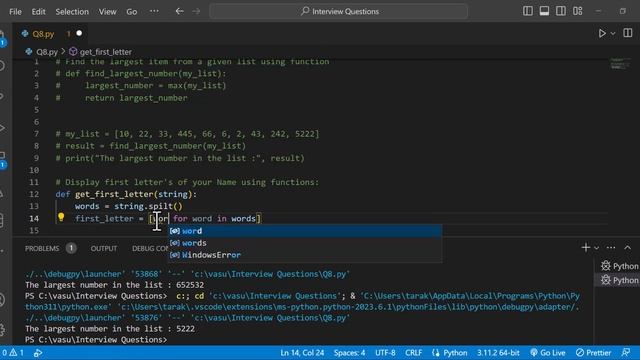
Task: Select interpreter 3.11.2 64-bit
Action: point(498,353)
